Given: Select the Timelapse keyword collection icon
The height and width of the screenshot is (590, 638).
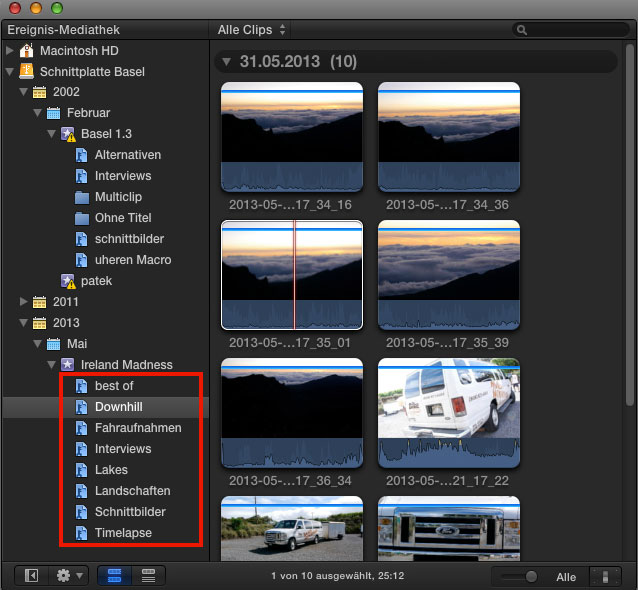Looking at the screenshot, I should click(82, 533).
